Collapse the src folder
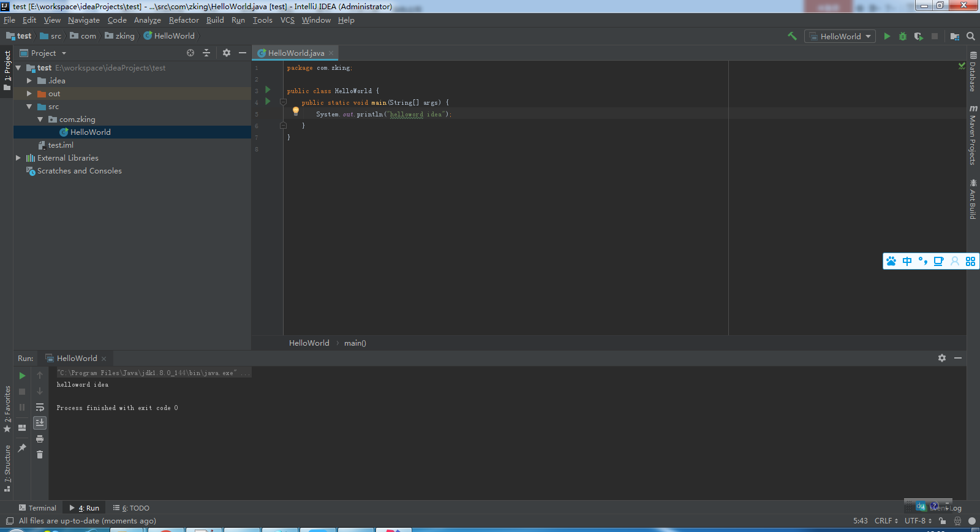The width and height of the screenshot is (980, 532). point(29,107)
